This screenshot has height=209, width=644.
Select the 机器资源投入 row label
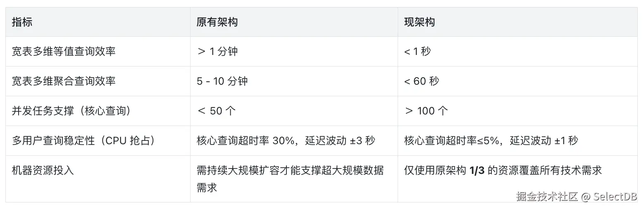coord(43,170)
